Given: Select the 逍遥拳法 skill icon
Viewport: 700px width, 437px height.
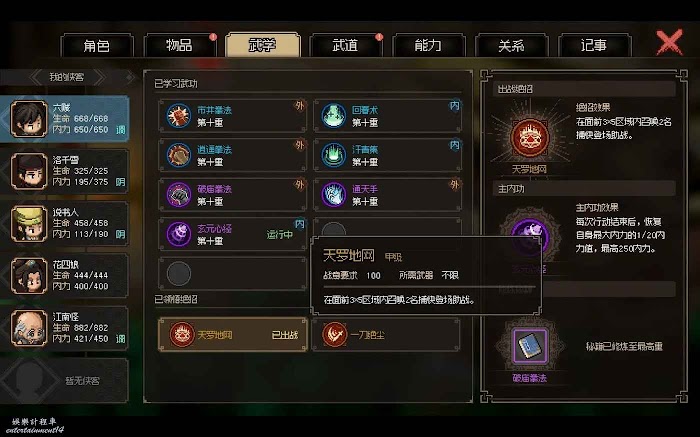Looking at the screenshot, I should [x=179, y=155].
